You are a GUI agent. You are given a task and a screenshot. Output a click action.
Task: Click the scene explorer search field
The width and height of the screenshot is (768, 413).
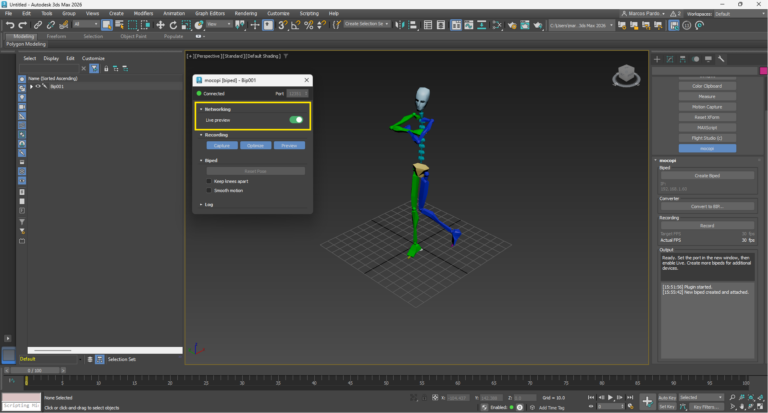pyautogui.click(x=49, y=69)
